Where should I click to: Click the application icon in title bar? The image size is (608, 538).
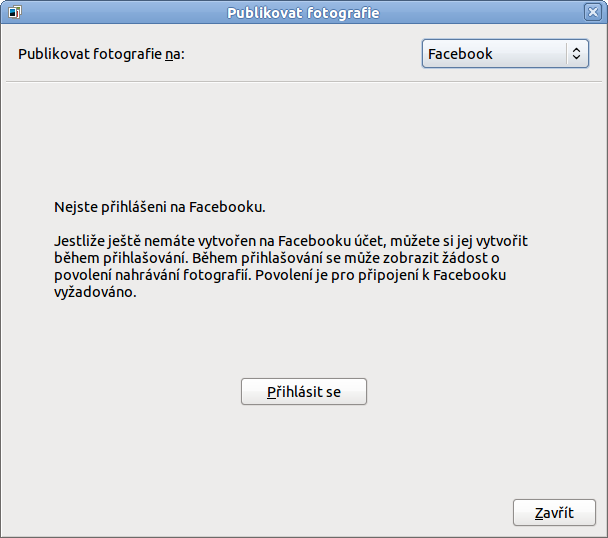14,12
